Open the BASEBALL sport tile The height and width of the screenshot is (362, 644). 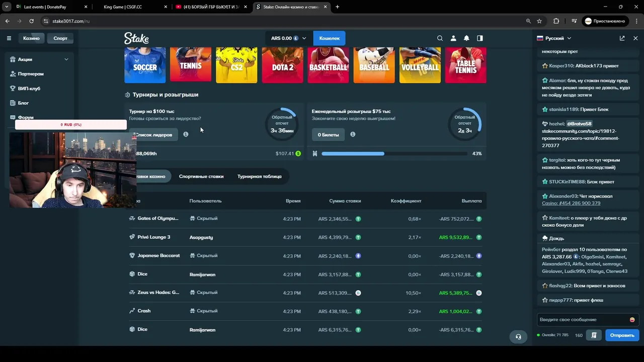tap(374, 65)
